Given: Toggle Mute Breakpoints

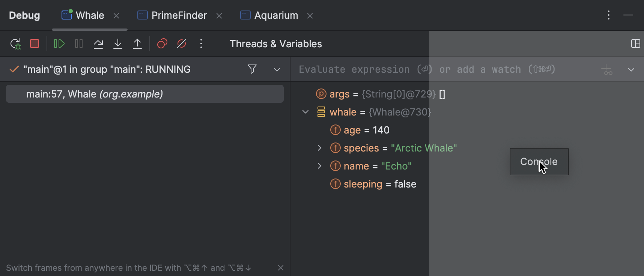Looking at the screenshot, I should click(x=182, y=44).
